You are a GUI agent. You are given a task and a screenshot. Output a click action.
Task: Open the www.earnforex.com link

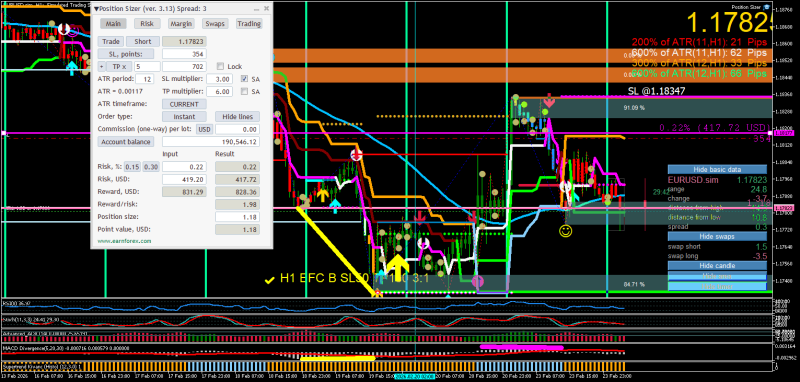[x=124, y=241]
